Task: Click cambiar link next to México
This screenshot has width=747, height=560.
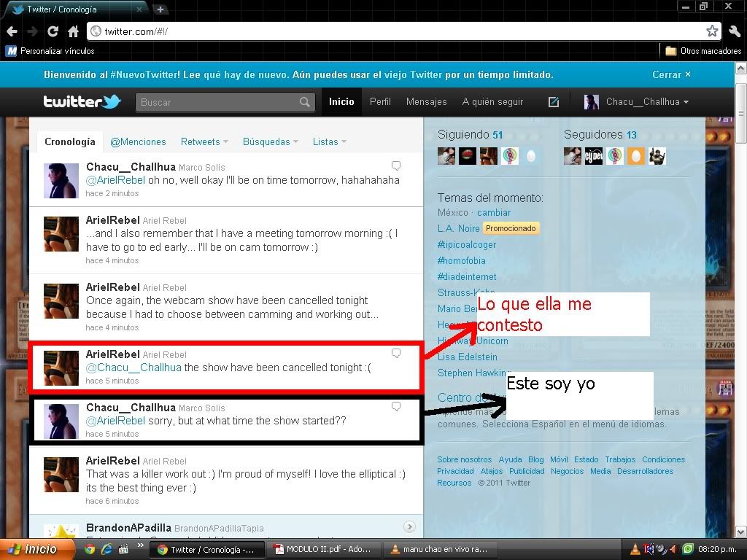Action: click(x=494, y=212)
